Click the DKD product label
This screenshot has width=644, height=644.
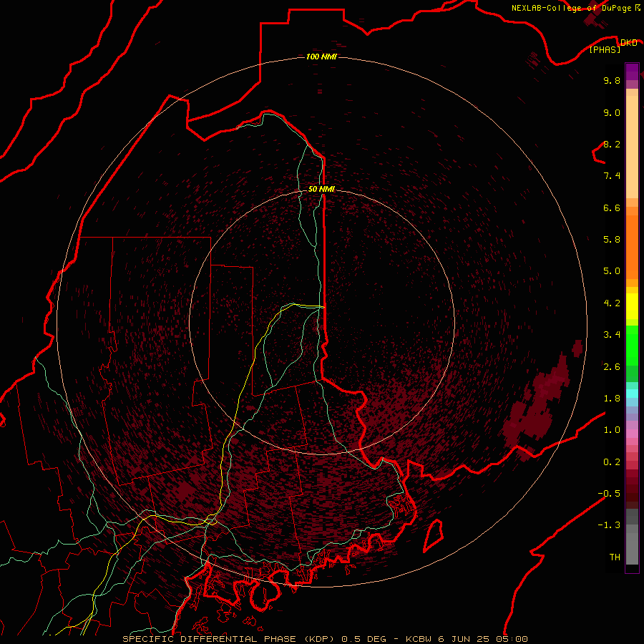[628, 42]
